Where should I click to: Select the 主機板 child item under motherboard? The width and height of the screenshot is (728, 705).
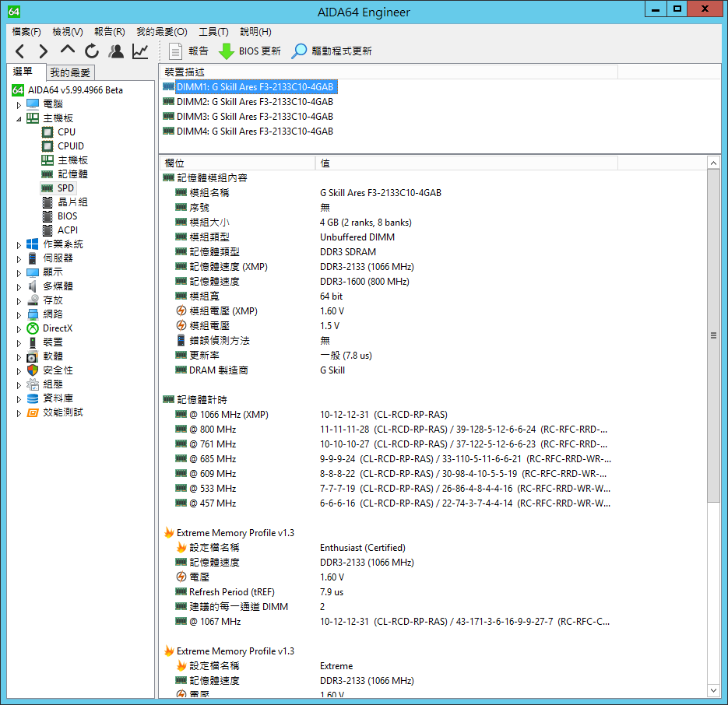point(73,160)
